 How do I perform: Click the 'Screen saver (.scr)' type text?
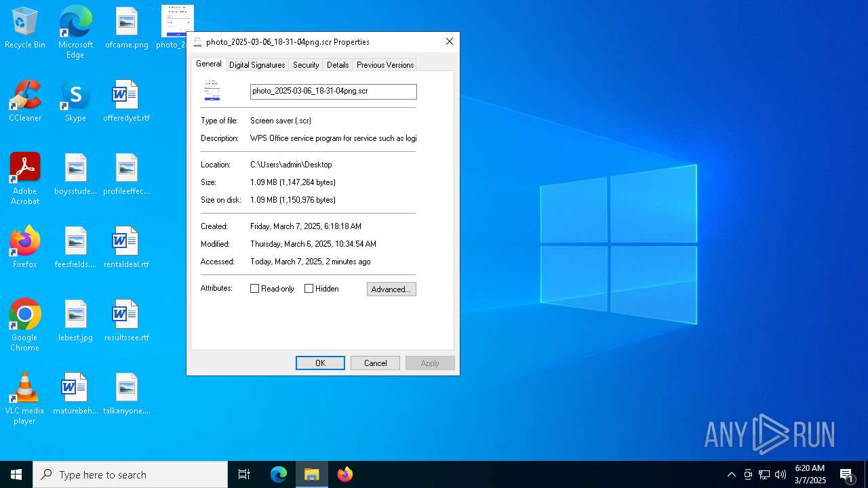pyautogui.click(x=281, y=121)
